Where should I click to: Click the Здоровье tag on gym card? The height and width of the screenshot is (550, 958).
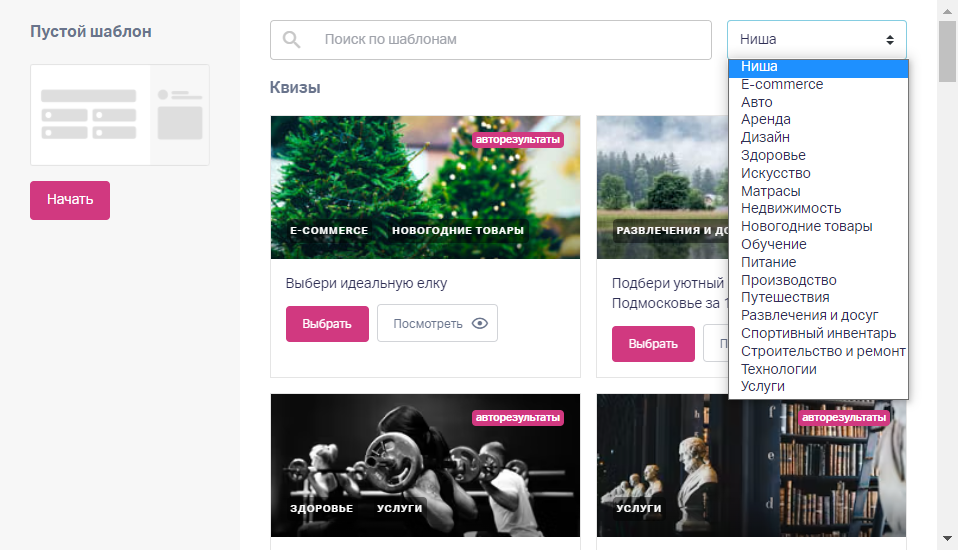tap(321, 508)
